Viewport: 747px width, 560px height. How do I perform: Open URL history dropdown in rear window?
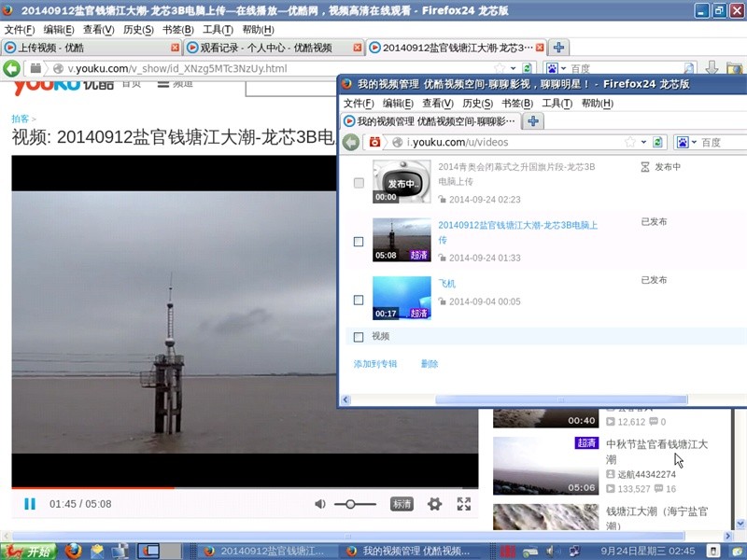pyautogui.click(x=513, y=68)
